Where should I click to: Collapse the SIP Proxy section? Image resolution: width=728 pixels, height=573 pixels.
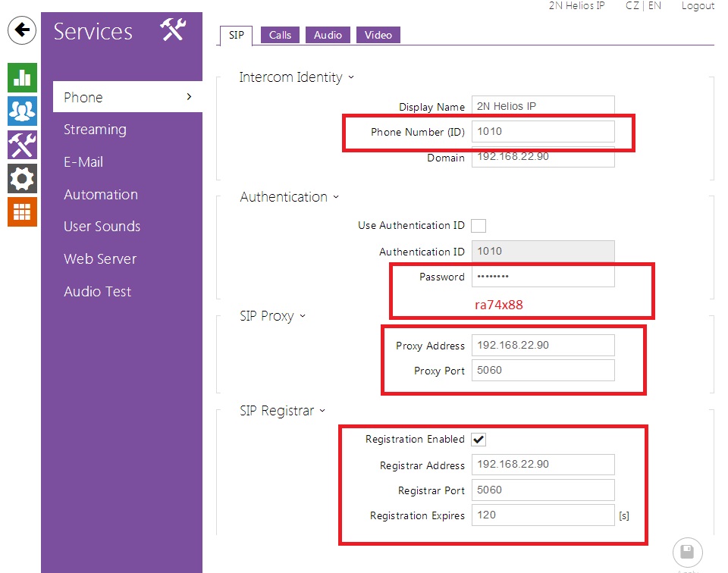click(x=272, y=316)
